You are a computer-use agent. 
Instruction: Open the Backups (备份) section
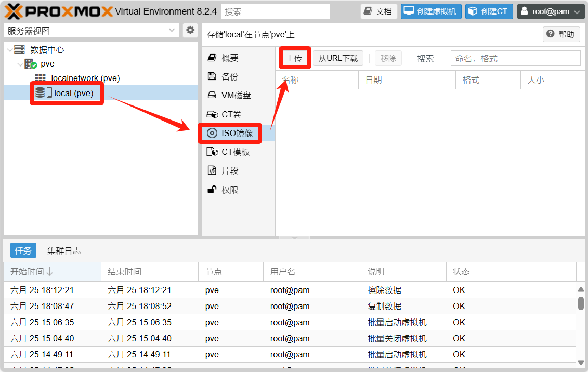click(229, 76)
